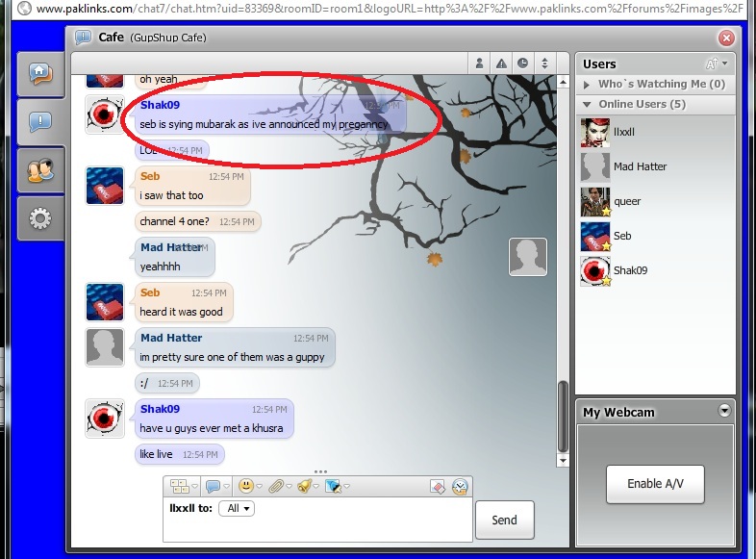This screenshot has width=756, height=559.
Task: Click the smiley emoticon picker icon
Action: point(245,486)
